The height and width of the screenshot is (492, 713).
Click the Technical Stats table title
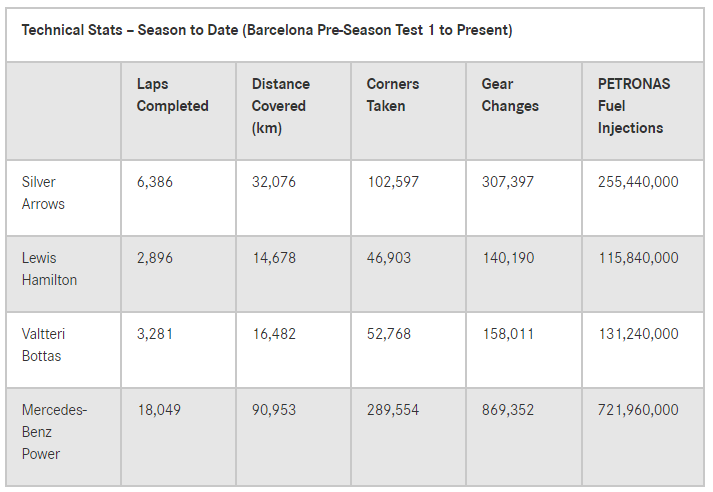coord(267,30)
